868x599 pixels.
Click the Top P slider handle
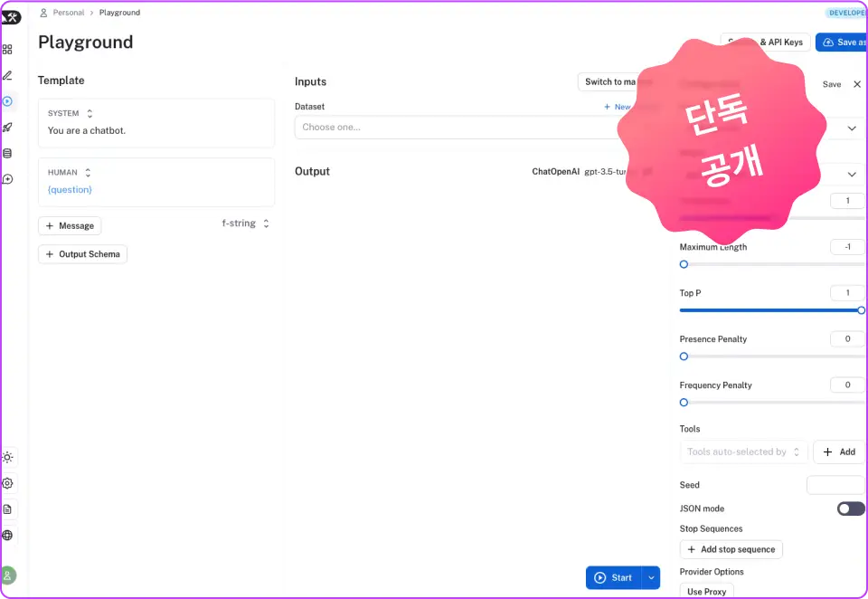(862, 310)
